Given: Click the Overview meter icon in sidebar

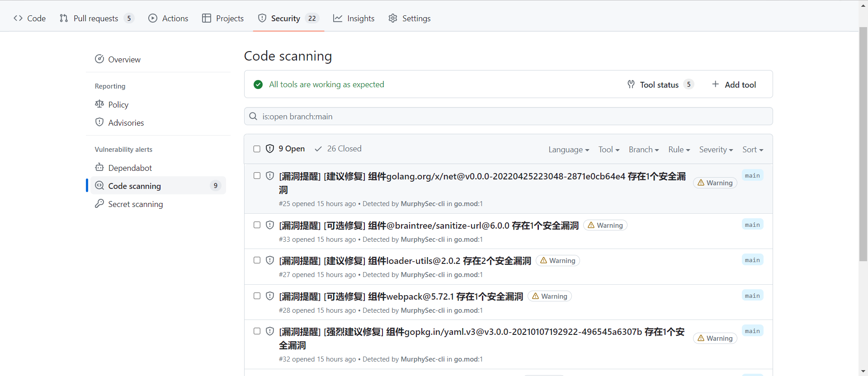Looking at the screenshot, I should click(x=99, y=59).
